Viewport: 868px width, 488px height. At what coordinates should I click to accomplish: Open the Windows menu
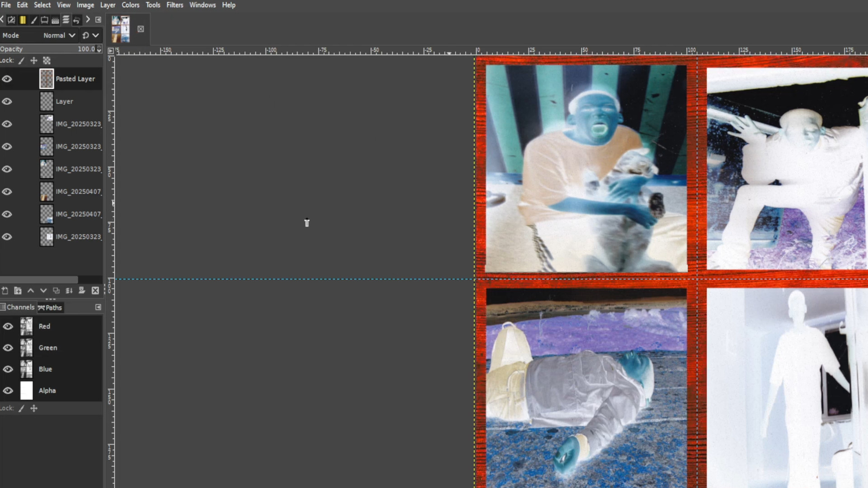tap(203, 5)
